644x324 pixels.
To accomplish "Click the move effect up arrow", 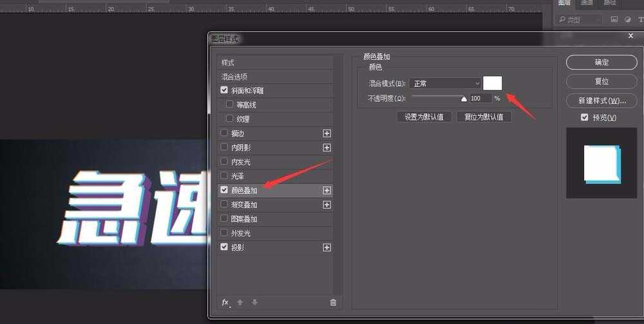I will tap(240, 302).
